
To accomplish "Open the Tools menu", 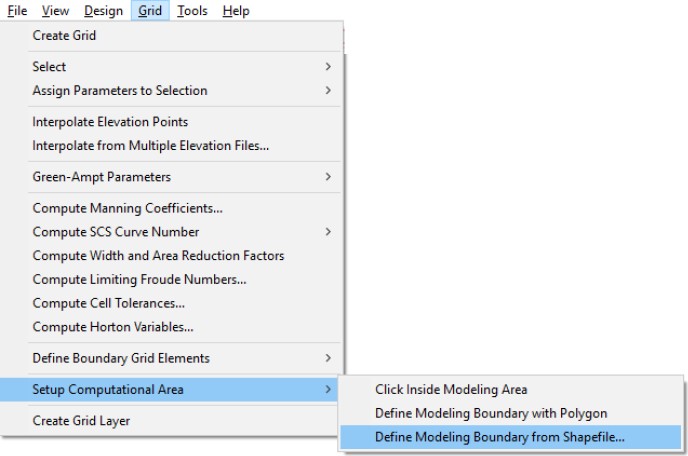I will pyautogui.click(x=193, y=11).
